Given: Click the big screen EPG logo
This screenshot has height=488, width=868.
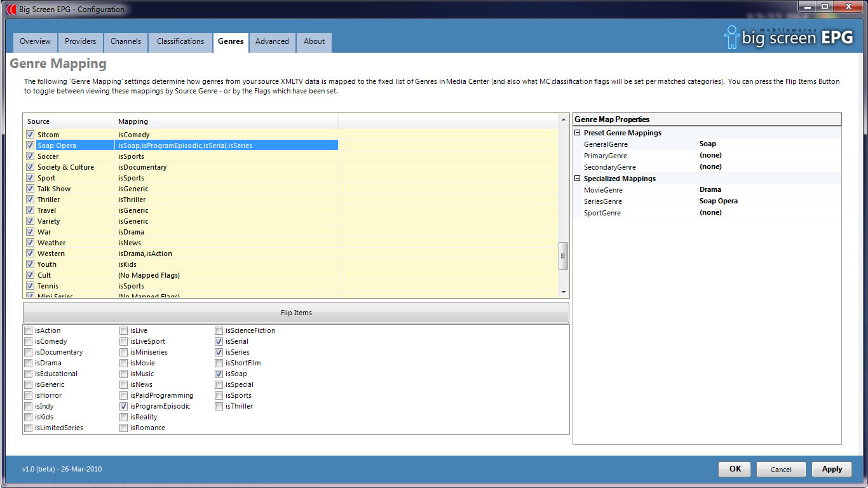Looking at the screenshot, I should pos(789,36).
